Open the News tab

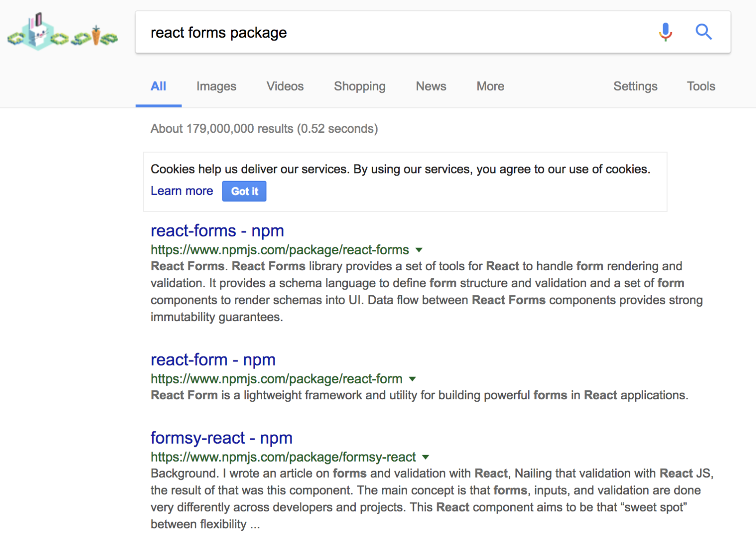(431, 86)
